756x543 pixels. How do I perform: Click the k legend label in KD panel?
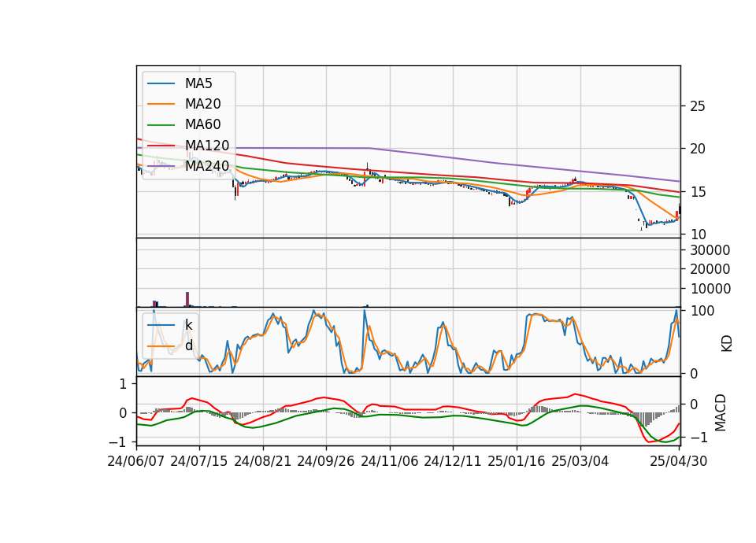[x=188, y=325]
